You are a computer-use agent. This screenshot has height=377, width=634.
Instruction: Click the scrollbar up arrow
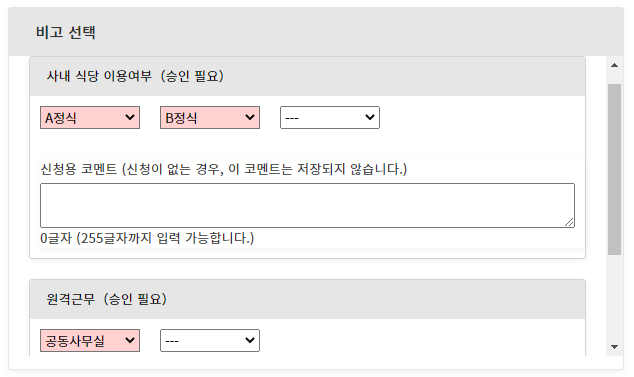pyautogui.click(x=615, y=65)
